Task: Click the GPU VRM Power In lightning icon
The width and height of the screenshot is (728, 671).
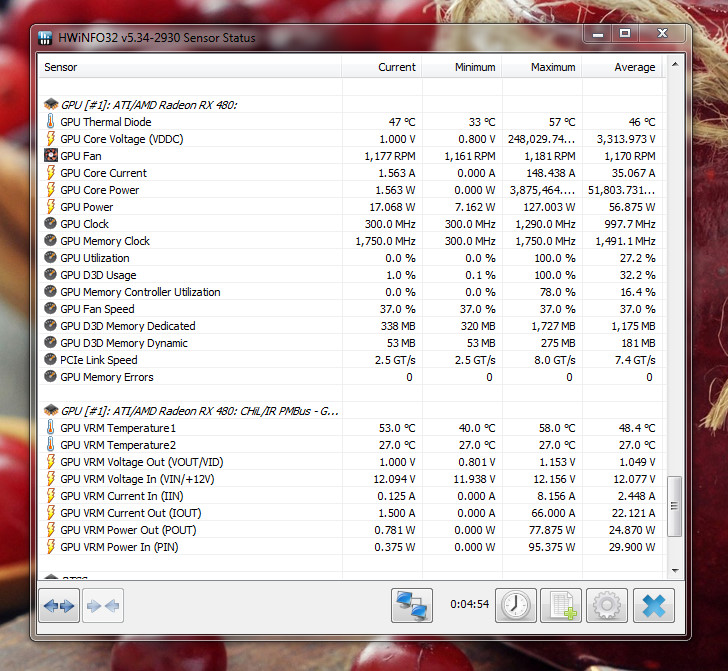Action: coord(51,547)
